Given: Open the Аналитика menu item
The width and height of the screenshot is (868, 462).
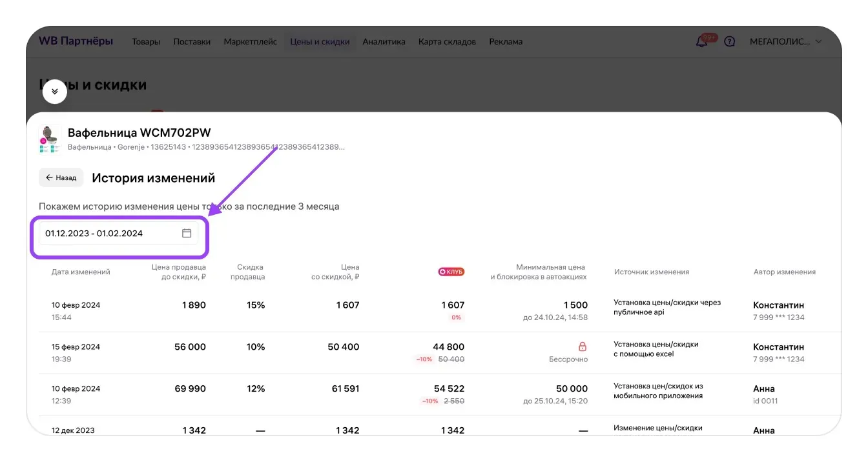Looking at the screenshot, I should click(384, 42).
